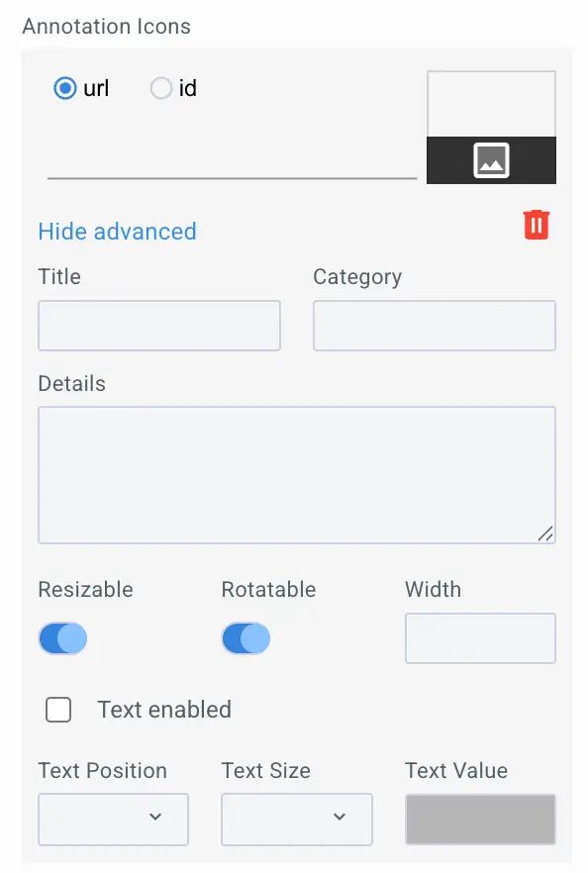Click the image preview thumbnail area
Screen dimensions: 588x873
(x=491, y=104)
